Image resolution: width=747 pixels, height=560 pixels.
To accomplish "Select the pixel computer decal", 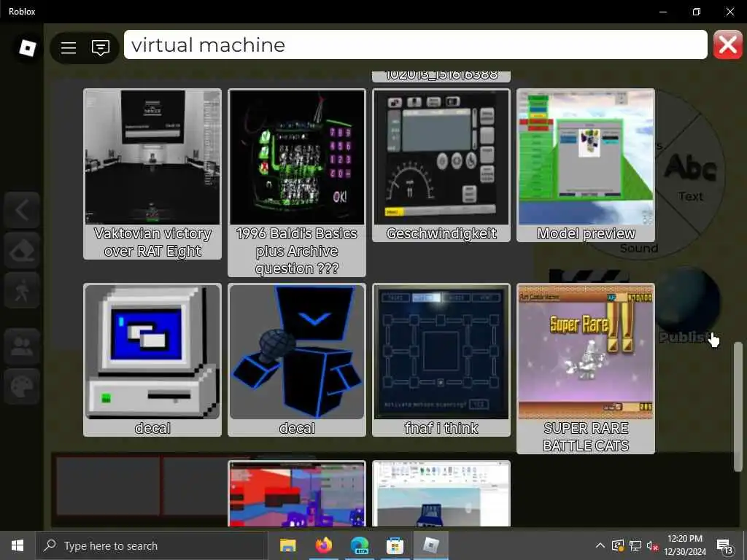I will pos(152,359).
